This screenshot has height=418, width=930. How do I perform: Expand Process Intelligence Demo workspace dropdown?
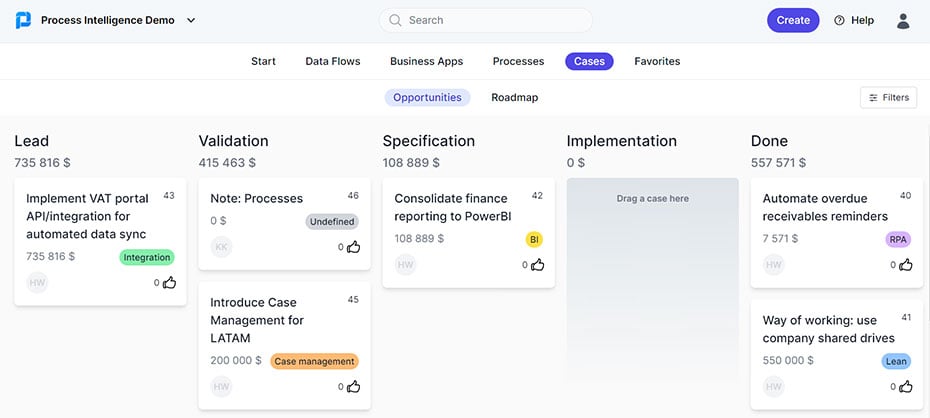click(191, 20)
